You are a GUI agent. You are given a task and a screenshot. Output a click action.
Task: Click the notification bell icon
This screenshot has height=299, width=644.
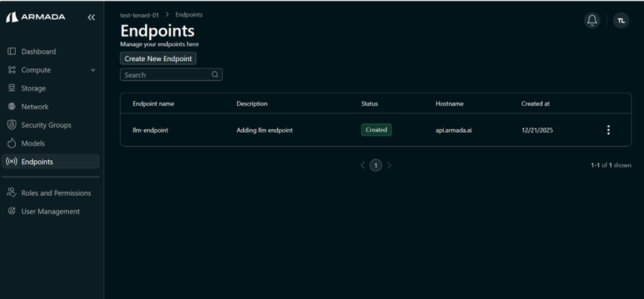[x=592, y=21]
